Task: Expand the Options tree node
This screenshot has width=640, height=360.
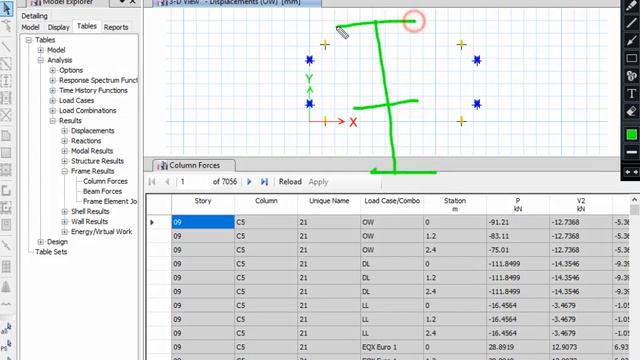Action: coord(52,70)
